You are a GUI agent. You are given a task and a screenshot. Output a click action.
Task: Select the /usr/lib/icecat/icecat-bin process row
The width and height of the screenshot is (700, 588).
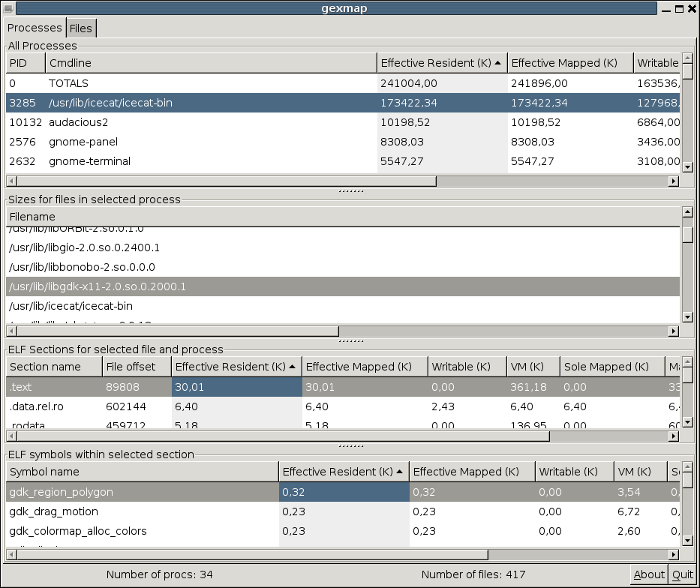click(x=343, y=103)
